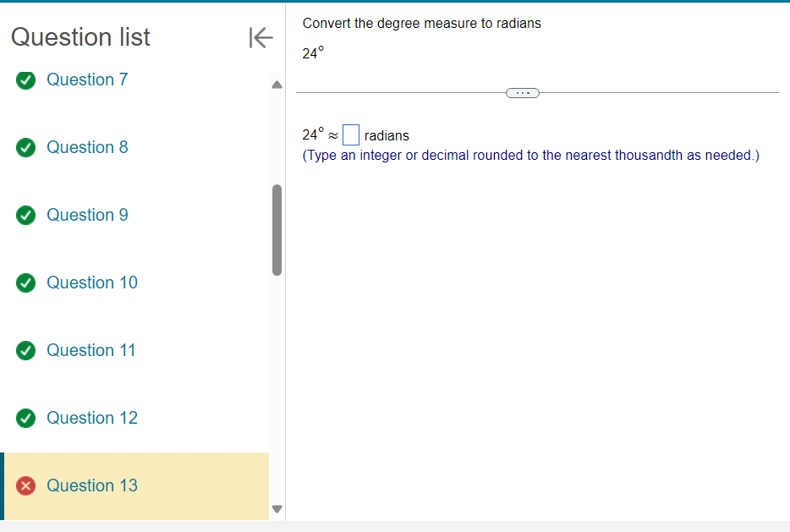Click the red X icon beside Question 13
The height and width of the screenshot is (532, 790).
[26, 486]
